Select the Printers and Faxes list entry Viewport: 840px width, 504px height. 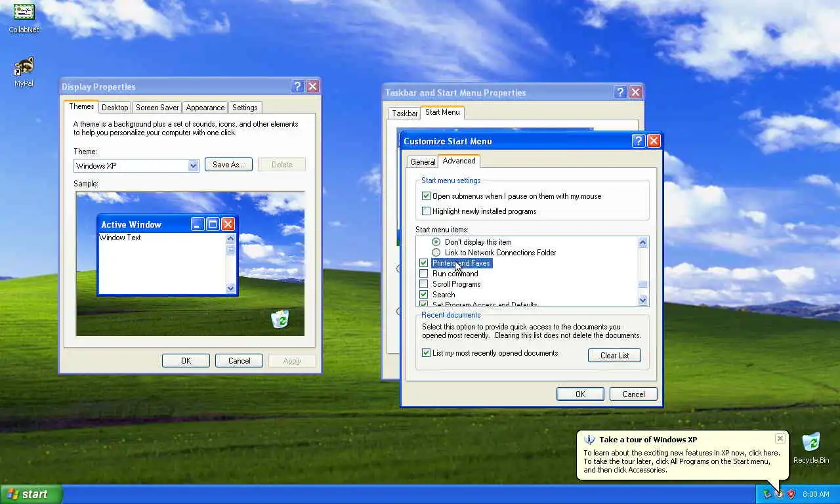(x=461, y=263)
